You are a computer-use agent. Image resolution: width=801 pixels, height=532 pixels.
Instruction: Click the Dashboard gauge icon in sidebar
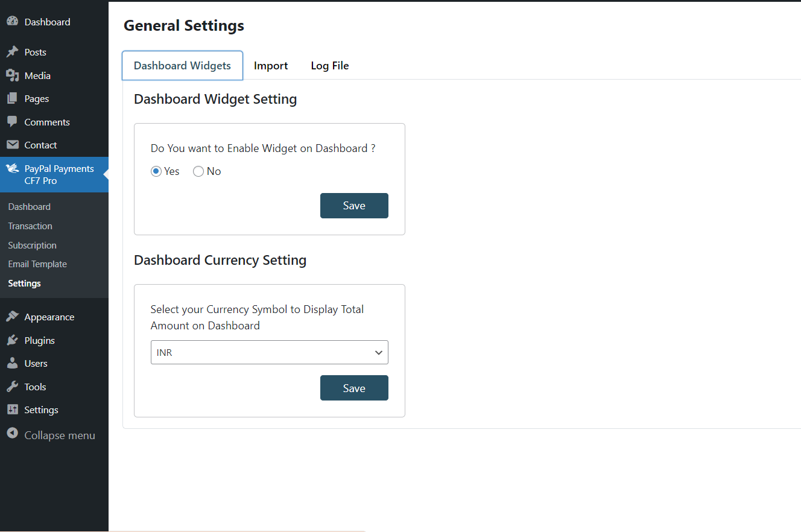point(12,21)
